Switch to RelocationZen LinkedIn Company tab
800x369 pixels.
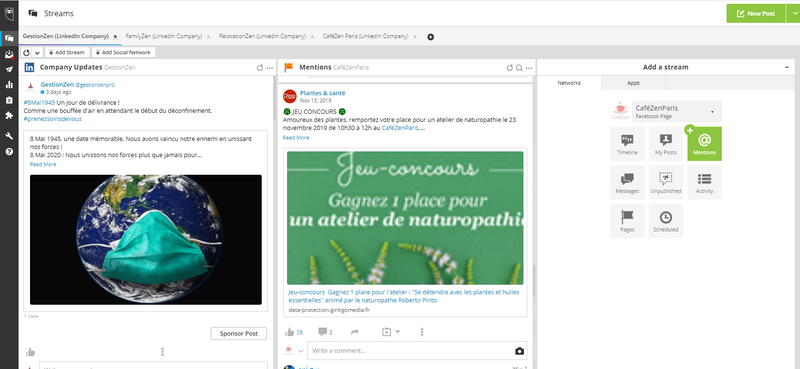point(262,37)
